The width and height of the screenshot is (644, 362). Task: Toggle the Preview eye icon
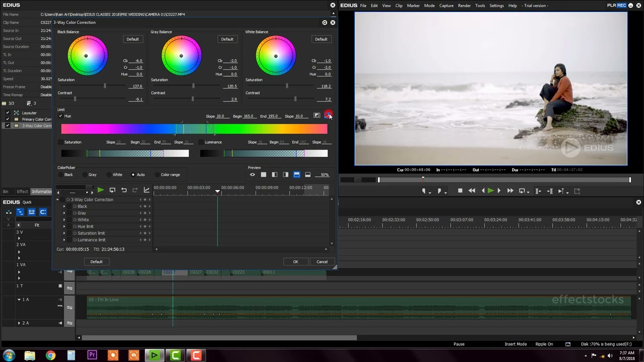pos(253,174)
